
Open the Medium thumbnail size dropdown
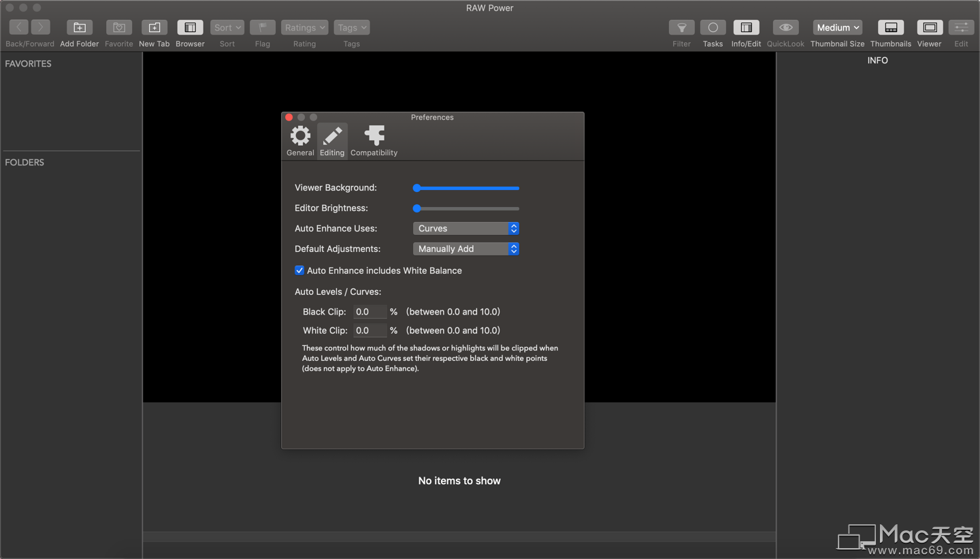tap(838, 27)
